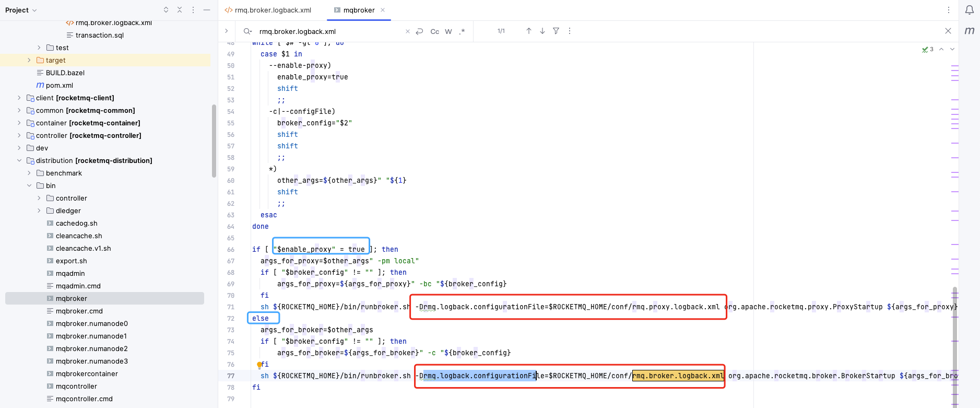
Task: Select BUILD.bazel file
Action: click(x=65, y=73)
